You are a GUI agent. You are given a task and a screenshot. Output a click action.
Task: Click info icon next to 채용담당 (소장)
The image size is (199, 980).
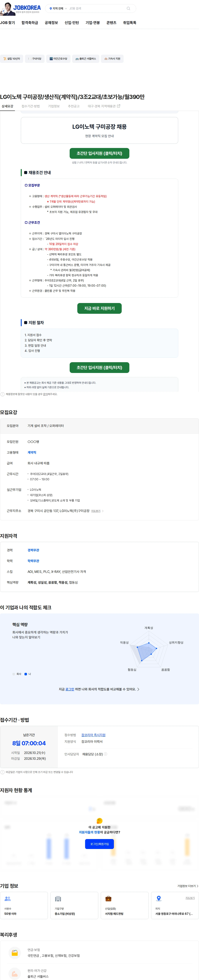[x=106, y=754]
